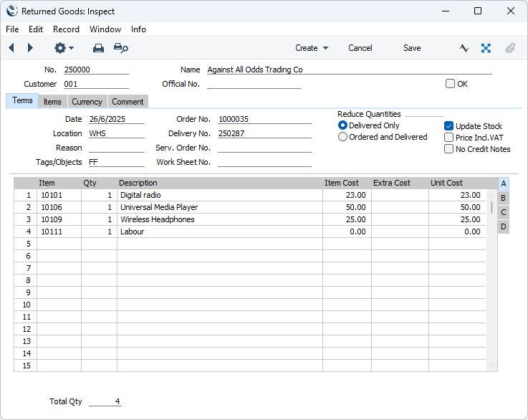Click the empty Reason field
Image resolution: width=528 pixels, height=420 pixels.
[x=117, y=148]
